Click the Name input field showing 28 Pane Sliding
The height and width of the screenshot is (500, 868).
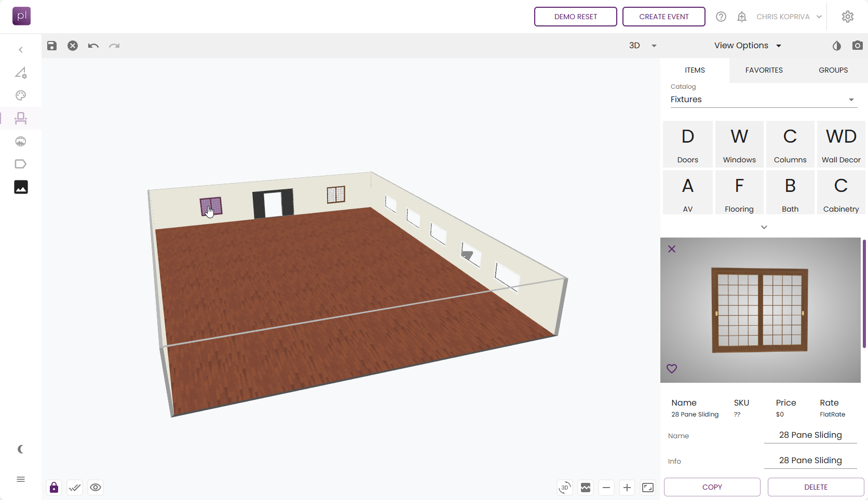pos(810,435)
